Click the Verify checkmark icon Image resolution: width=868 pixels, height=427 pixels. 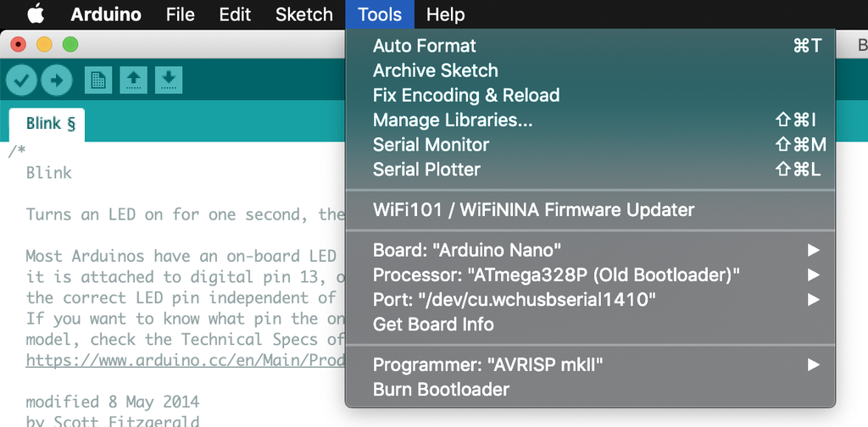pos(22,80)
